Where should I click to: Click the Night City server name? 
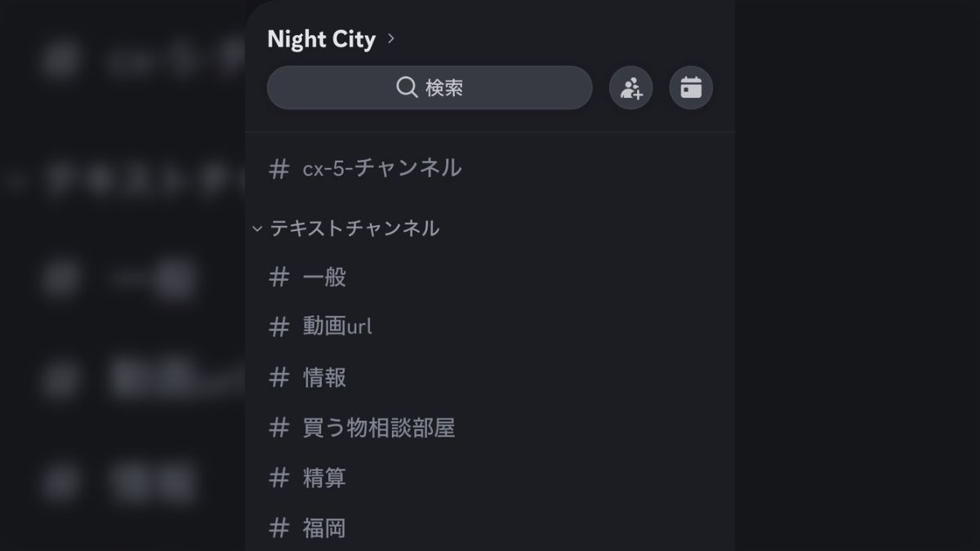[321, 38]
